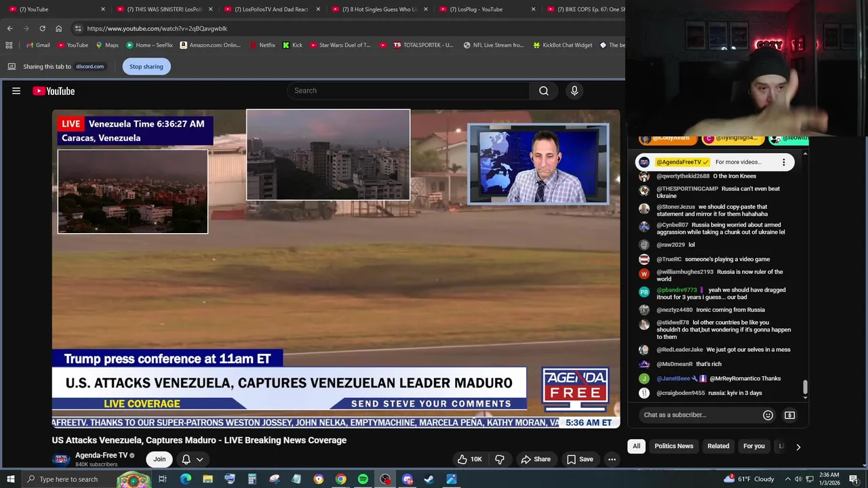Go to the YouTube home logo
Screen dimensions: 868x488
click(54, 91)
